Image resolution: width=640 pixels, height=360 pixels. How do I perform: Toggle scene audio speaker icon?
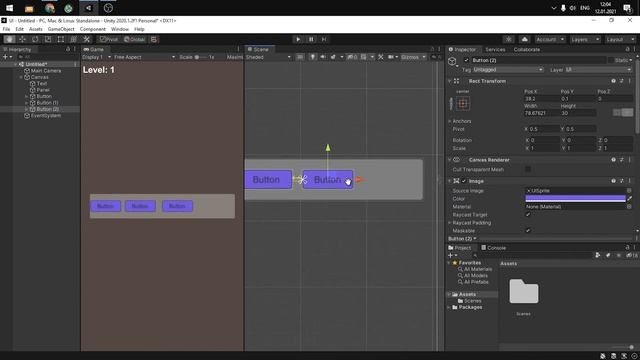click(323, 57)
